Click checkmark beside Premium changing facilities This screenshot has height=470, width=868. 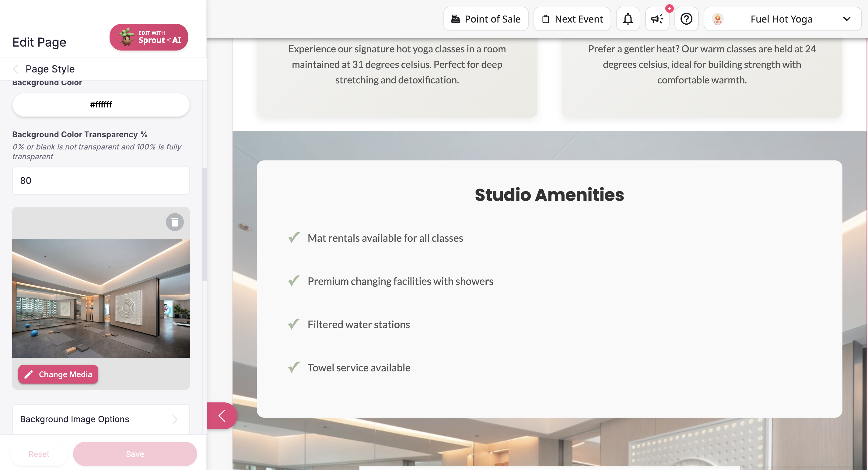tap(294, 281)
